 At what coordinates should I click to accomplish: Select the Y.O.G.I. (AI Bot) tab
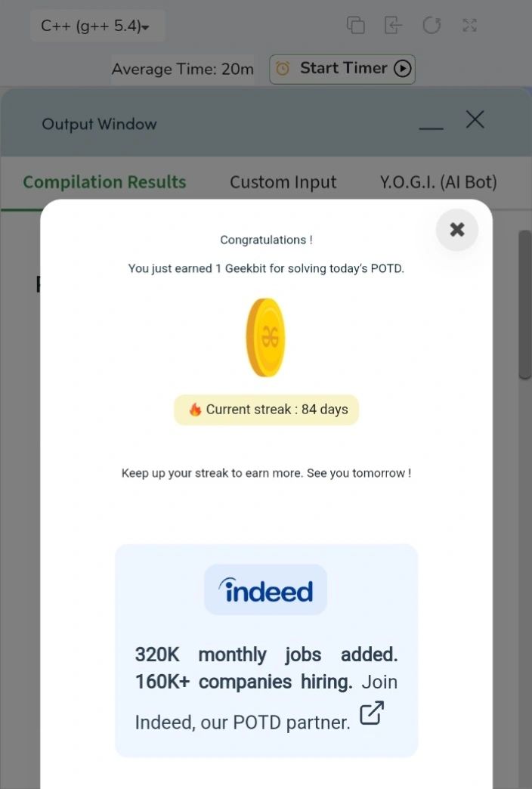(x=438, y=182)
